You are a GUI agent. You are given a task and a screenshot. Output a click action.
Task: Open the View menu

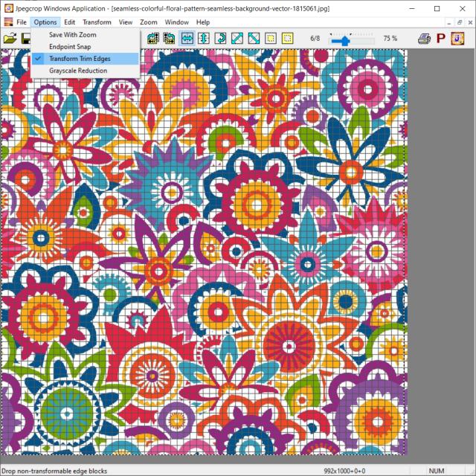(126, 22)
